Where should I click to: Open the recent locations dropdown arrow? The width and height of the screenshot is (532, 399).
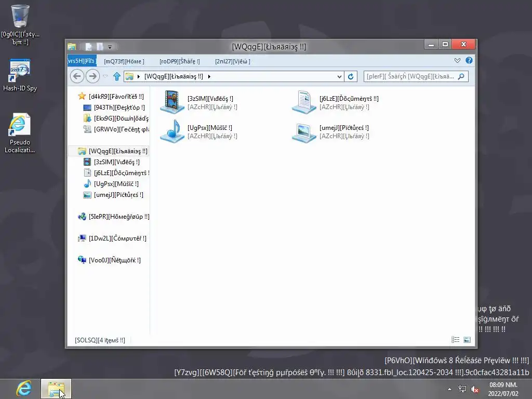point(105,76)
